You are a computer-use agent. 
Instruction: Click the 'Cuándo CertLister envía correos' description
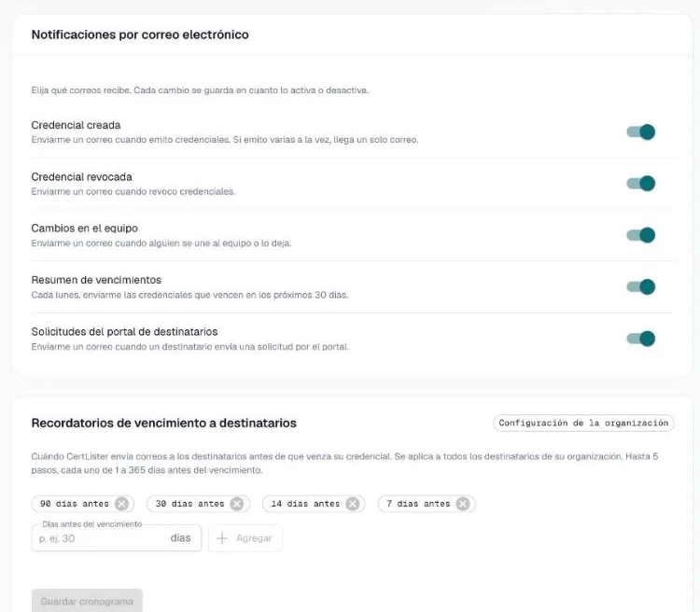[344, 464]
